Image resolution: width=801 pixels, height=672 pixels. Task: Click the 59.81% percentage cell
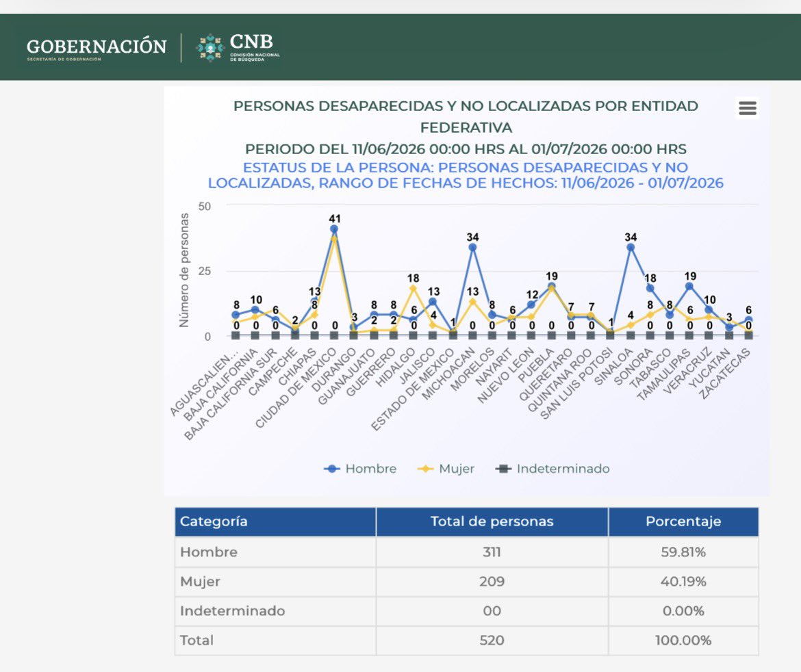click(x=683, y=552)
